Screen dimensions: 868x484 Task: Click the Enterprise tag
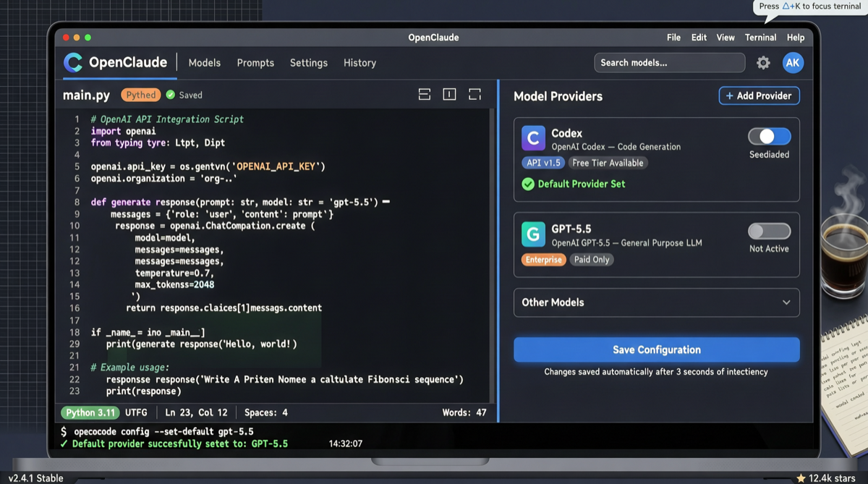coord(543,259)
